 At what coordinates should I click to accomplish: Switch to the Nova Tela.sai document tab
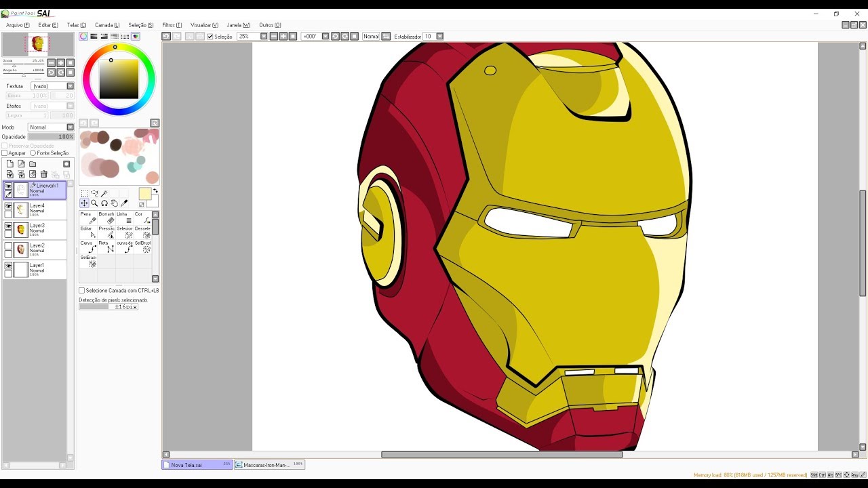click(x=197, y=465)
